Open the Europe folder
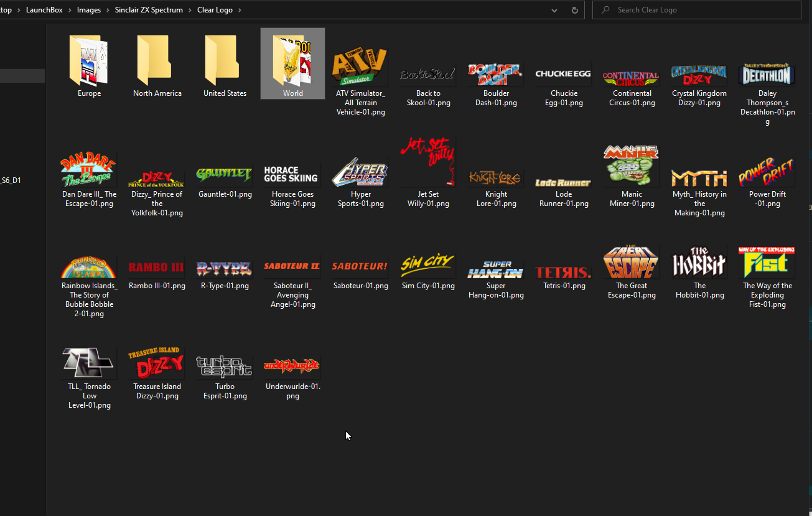The image size is (812, 516). pos(90,65)
